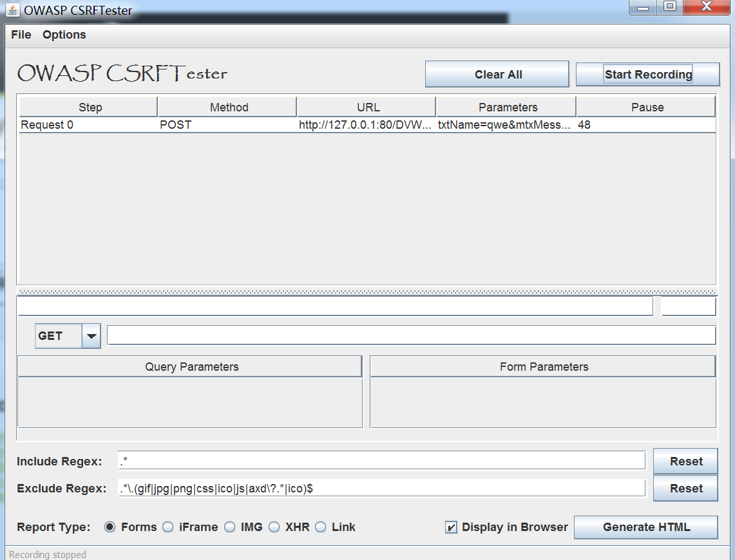The height and width of the screenshot is (560, 735).
Task: Close the OWASP CSRFTester window
Action: pos(707,6)
